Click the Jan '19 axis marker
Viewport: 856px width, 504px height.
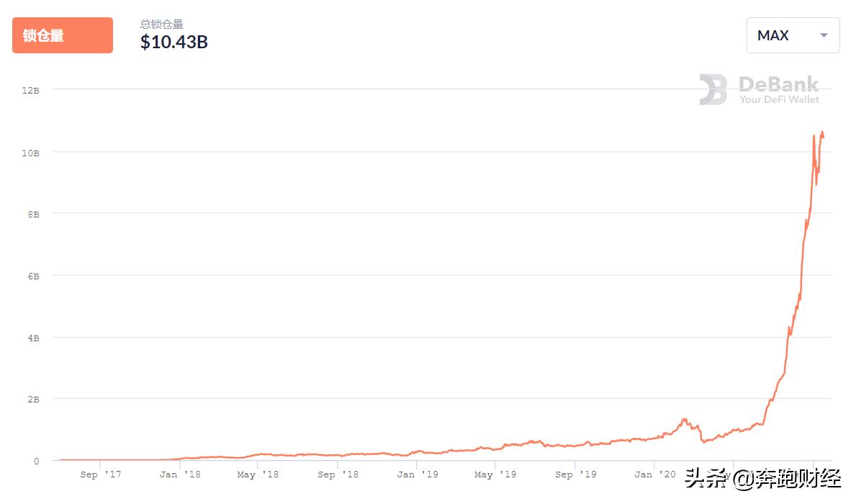417,474
